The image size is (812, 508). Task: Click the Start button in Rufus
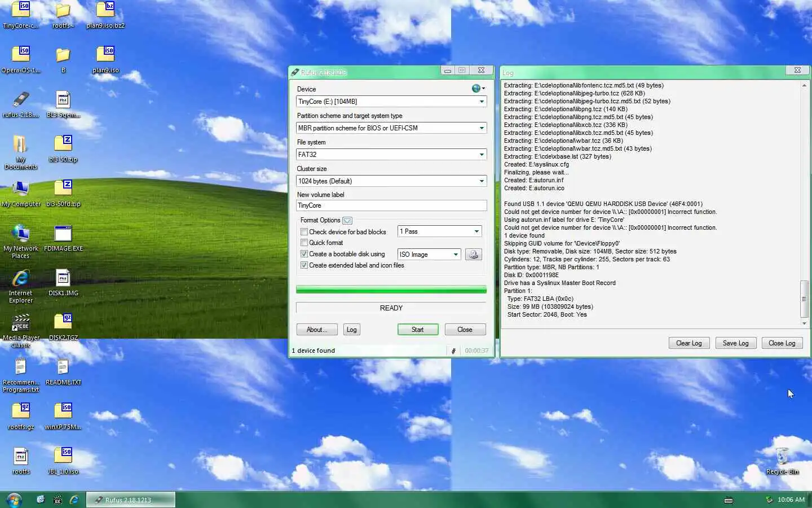417,330
